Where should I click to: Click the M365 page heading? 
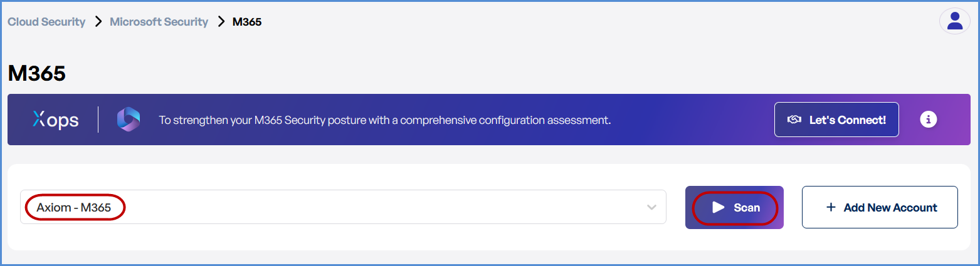pyautogui.click(x=37, y=73)
